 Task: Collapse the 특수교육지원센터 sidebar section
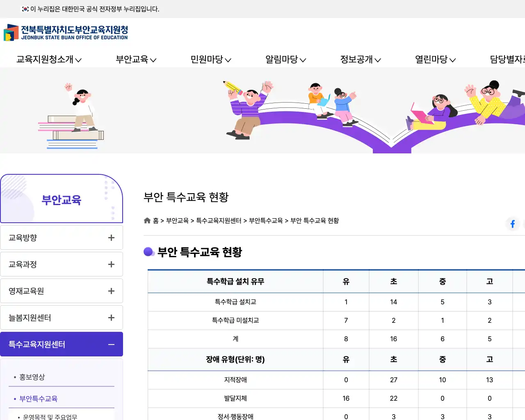pos(62,344)
